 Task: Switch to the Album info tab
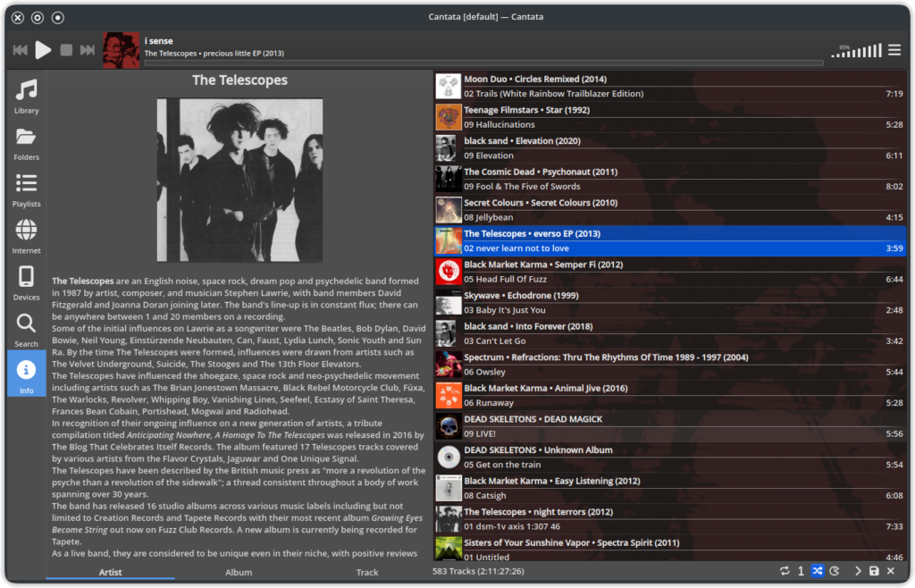(239, 572)
